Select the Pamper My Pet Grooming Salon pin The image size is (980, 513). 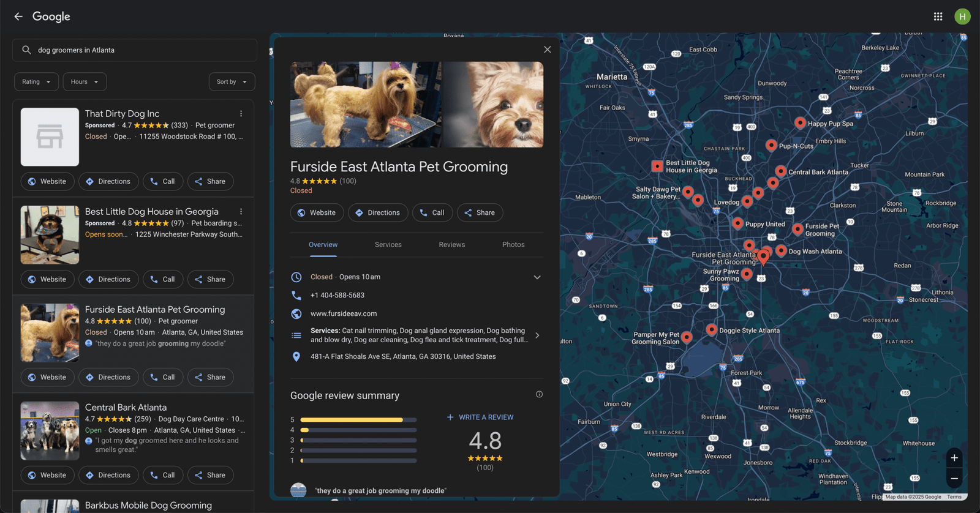tap(687, 337)
